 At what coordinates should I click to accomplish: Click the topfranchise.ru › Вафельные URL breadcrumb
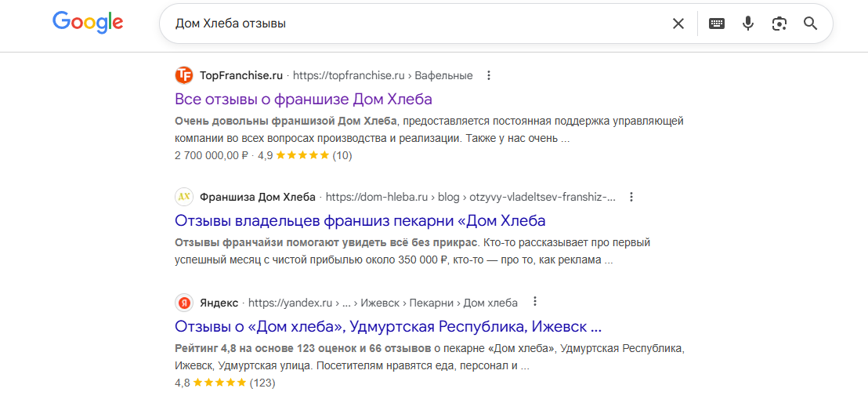tap(382, 75)
